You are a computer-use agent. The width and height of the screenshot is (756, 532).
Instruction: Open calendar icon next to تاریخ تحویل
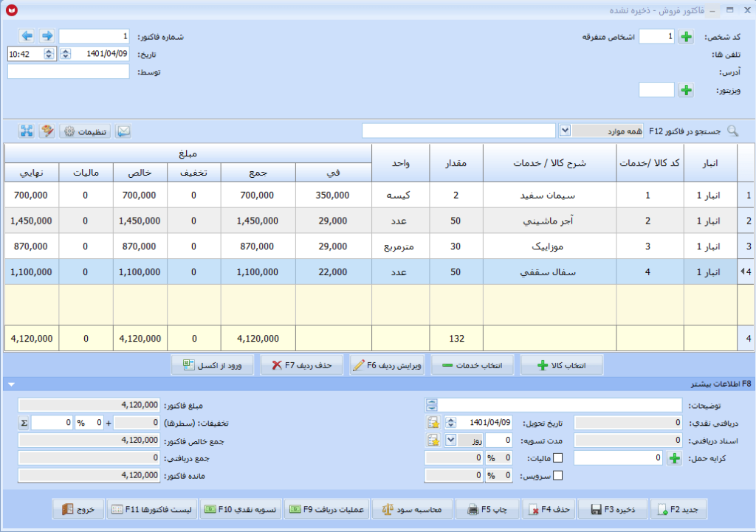click(x=433, y=423)
